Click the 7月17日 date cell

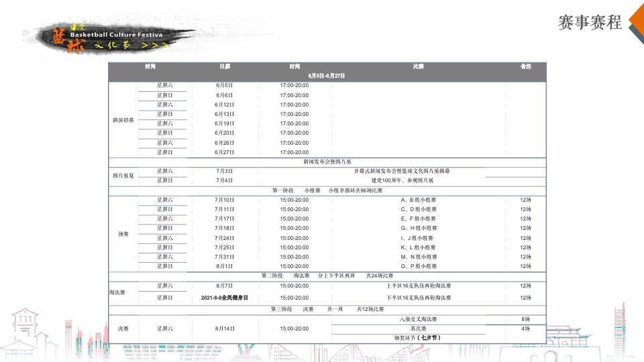click(x=224, y=219)
